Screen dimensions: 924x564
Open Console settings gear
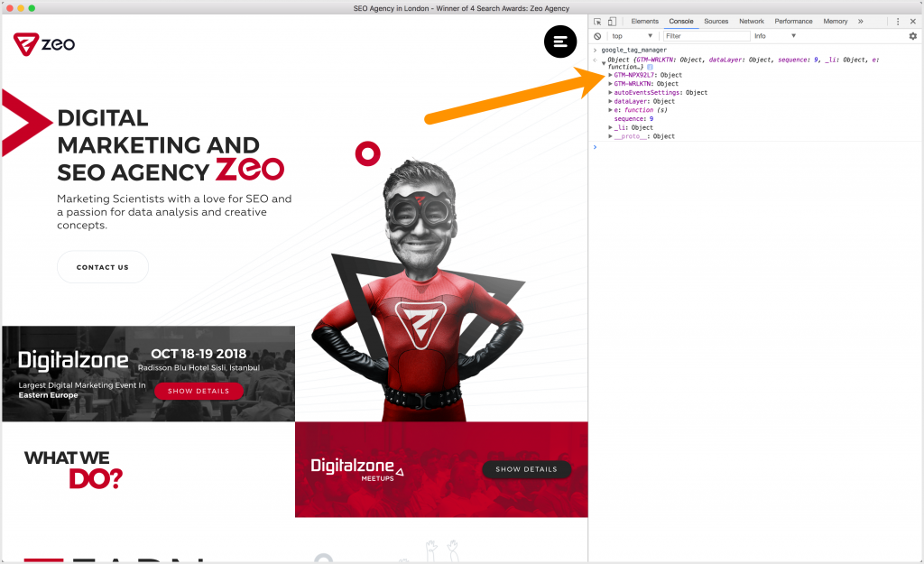pos(913,36)
